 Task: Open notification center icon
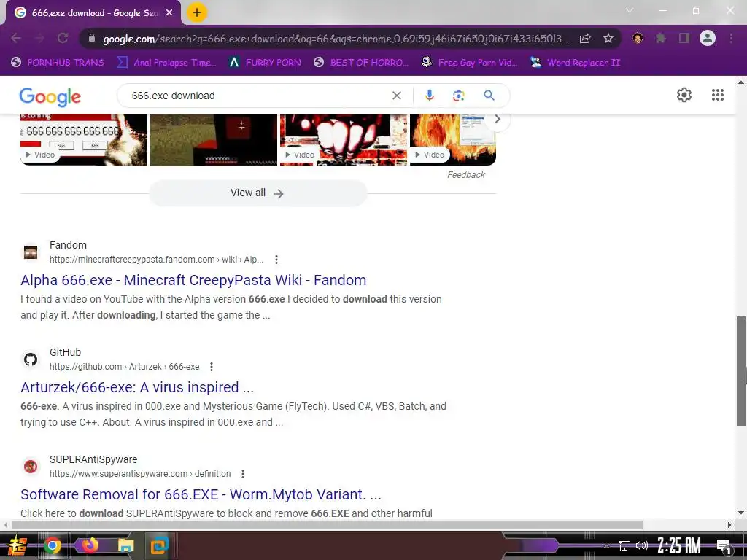coord(724,546)
